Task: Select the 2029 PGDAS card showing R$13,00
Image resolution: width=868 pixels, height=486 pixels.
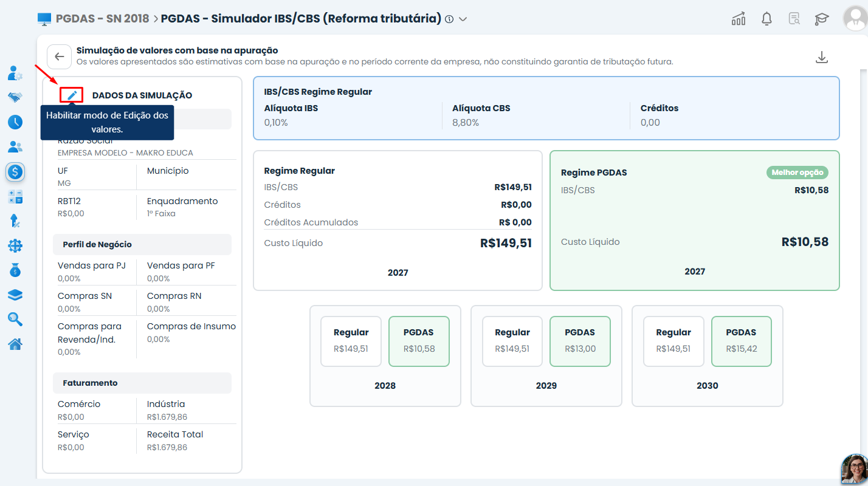Action: (x=580, y=341)
